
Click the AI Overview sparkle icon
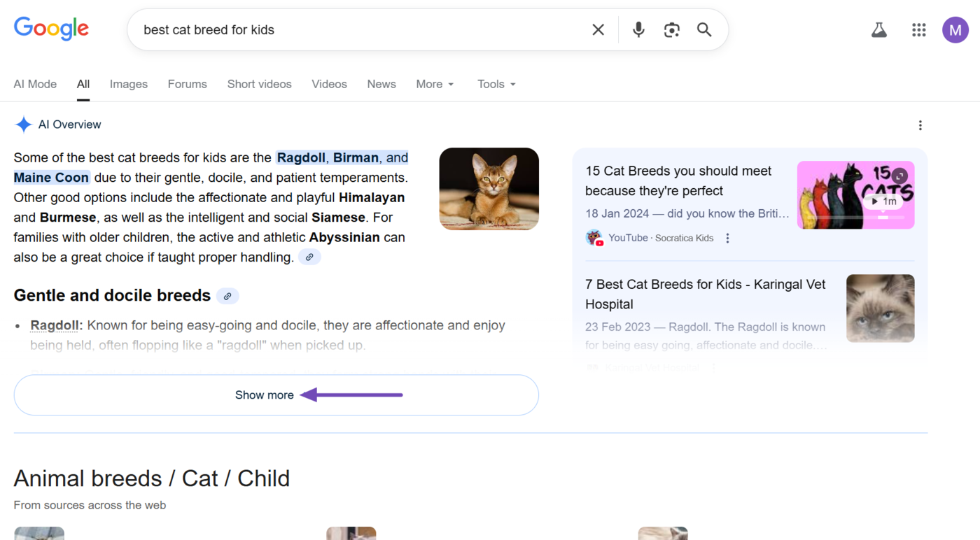(x=23, y=124)
